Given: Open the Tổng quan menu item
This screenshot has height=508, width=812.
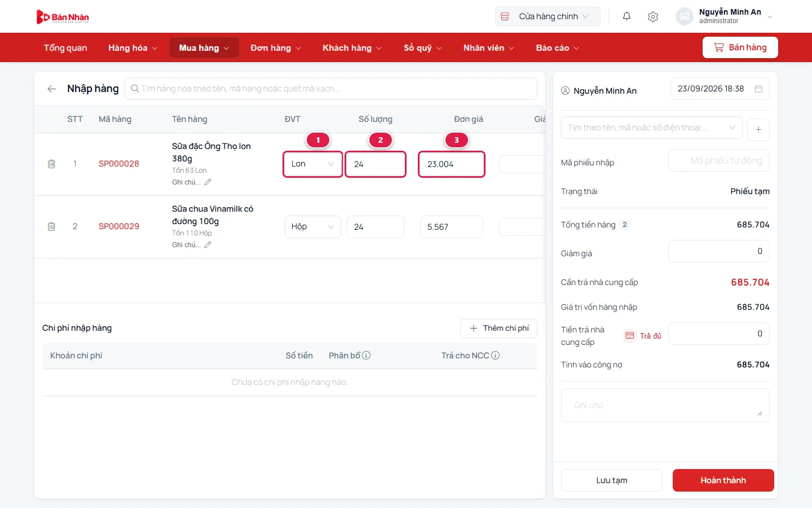Looking at the screenshot, I should click(65, 48).
